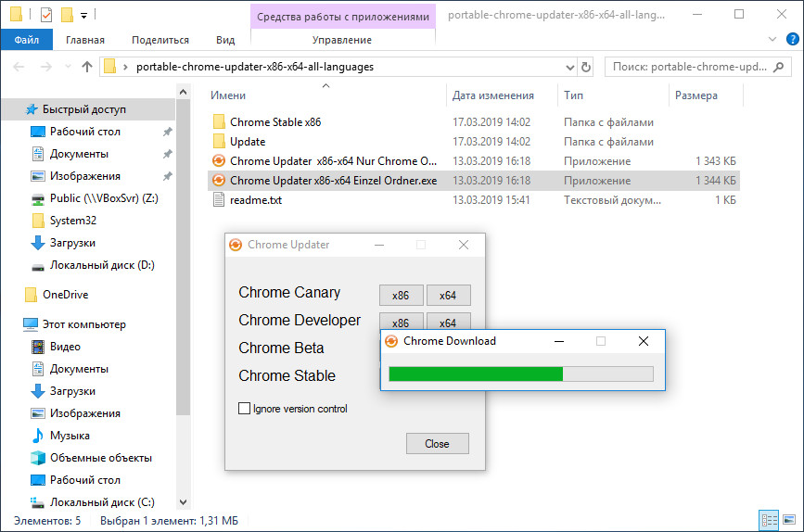This screenshot has width=804, height=532.
Task: Switch to large icons view
Action: pos(789,521)
